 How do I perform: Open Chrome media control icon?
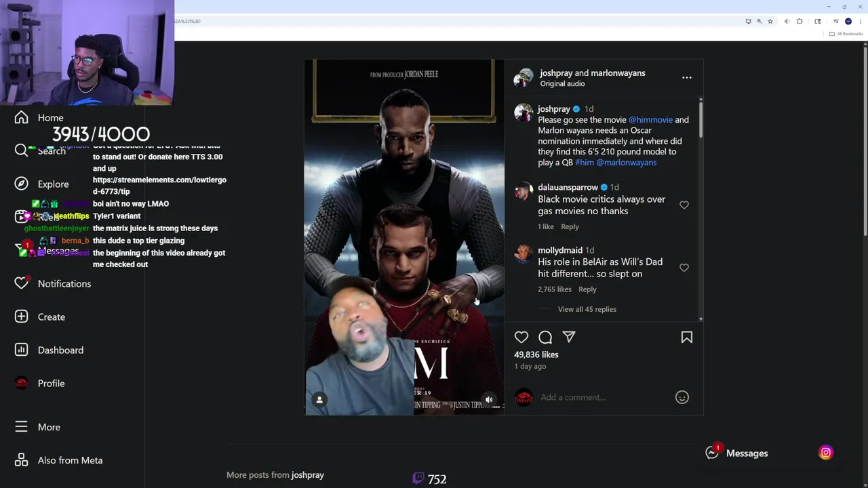[x=836, y=22]
